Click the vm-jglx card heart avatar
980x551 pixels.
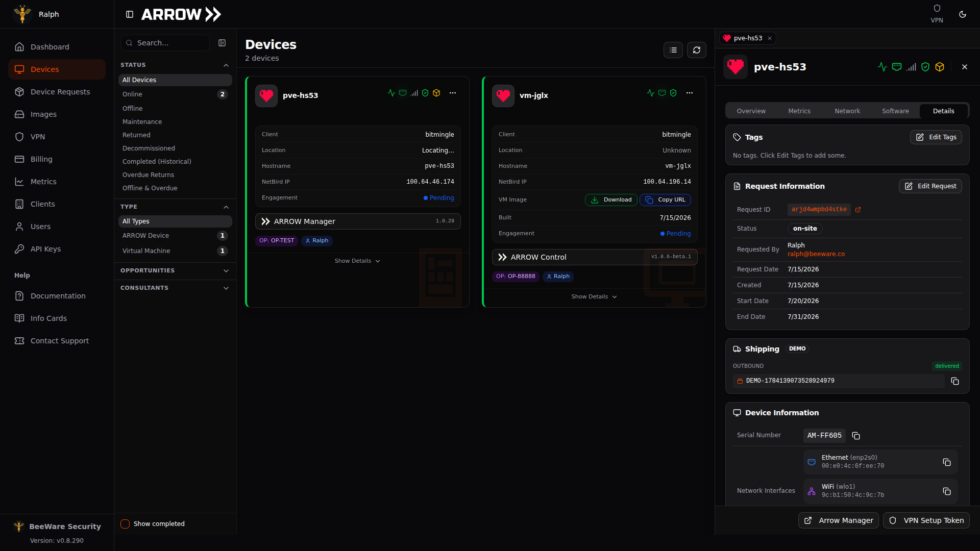click(x=503, y=95)
